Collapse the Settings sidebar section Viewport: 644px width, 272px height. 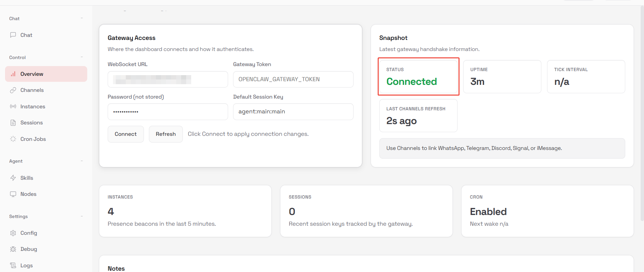(82, 216)
